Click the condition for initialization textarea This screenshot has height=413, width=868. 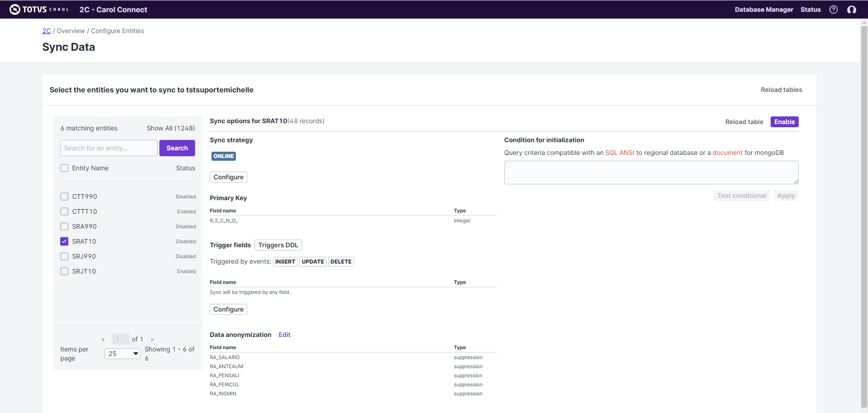click(651, 173)
